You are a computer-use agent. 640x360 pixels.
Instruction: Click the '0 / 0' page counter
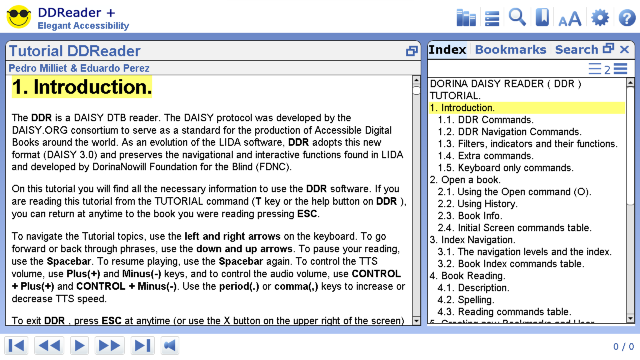coord(623,347)
